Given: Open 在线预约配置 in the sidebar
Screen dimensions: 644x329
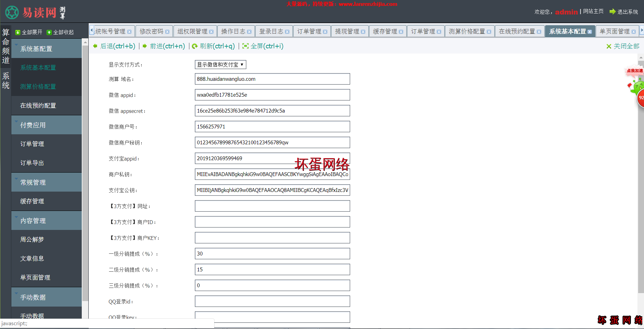Looking at the screenshot, I should pyautogui.click(x=47, y=106).
